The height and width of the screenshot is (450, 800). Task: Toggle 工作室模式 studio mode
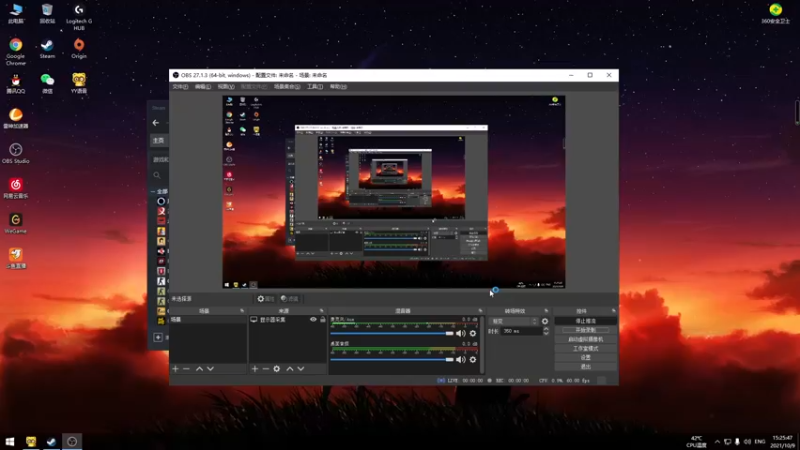(585, 348)
